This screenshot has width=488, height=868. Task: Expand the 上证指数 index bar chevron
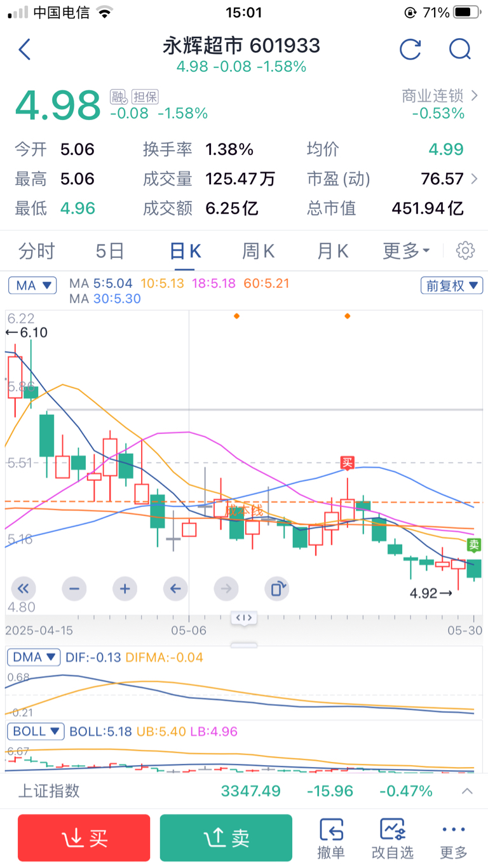(467, 791)
